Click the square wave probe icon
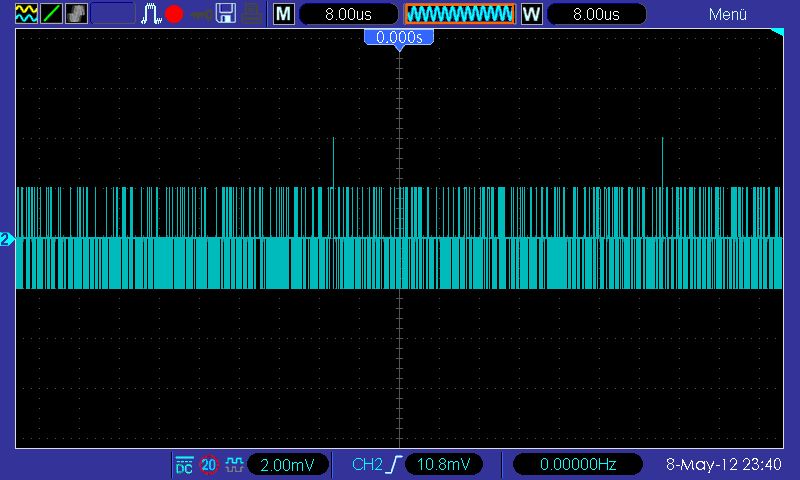Image resolution: width=800 pixels, height=480 pixels. pos(234,465)
